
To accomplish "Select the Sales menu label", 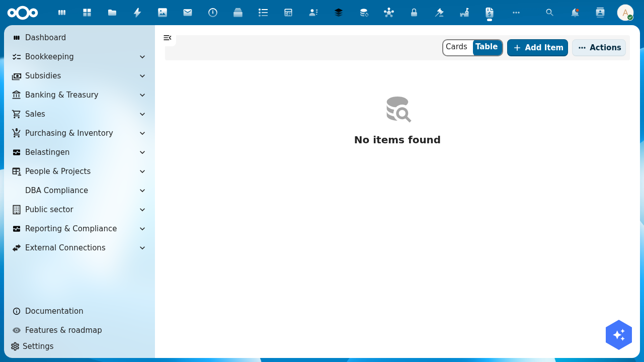I will pos(35,114).
